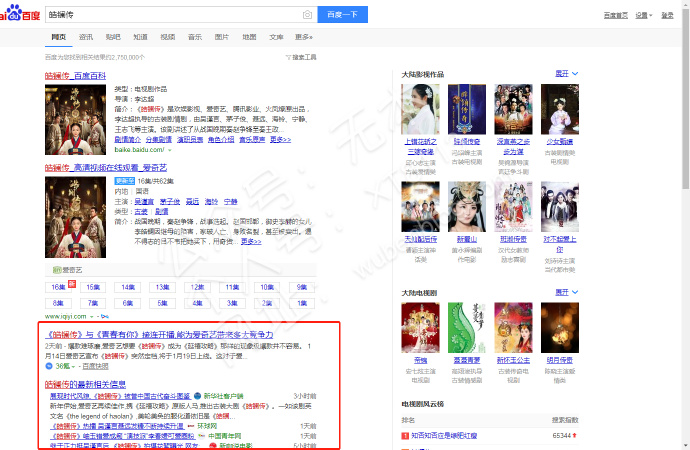Viewport: 690px width, 450px height.
Task: Open the 角色介绍 sublink
Action: point(221,139)
